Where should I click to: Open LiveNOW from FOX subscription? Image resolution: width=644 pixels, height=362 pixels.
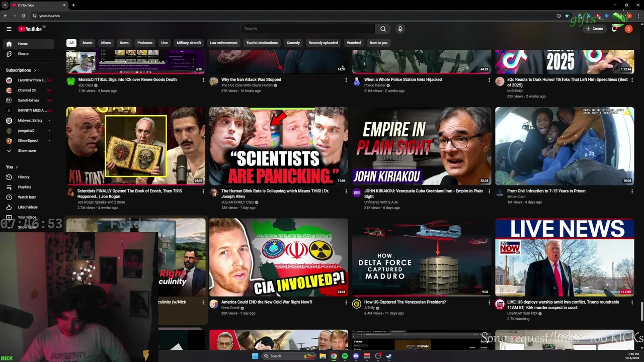click(x=28, y=80)
